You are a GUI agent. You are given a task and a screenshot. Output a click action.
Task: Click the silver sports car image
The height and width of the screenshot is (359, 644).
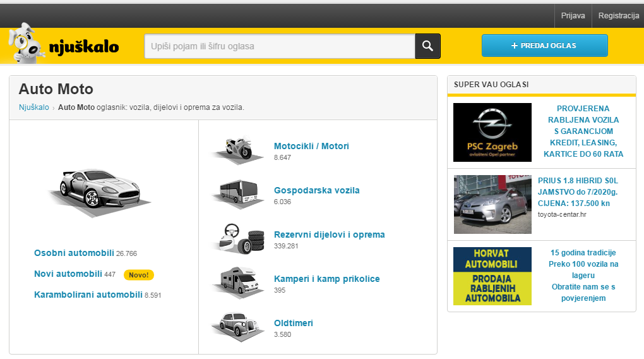click(100, 190)
